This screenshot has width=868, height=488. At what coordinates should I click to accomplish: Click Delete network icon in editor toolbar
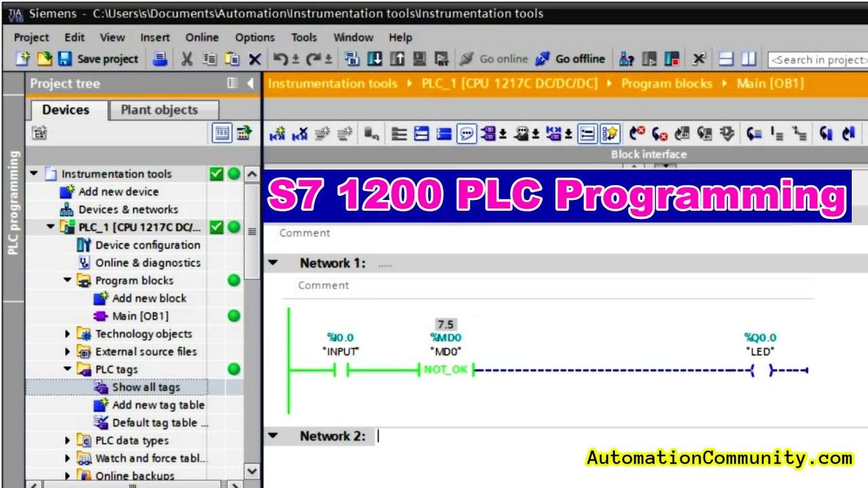pyautogui.click(x=300, y=134)
